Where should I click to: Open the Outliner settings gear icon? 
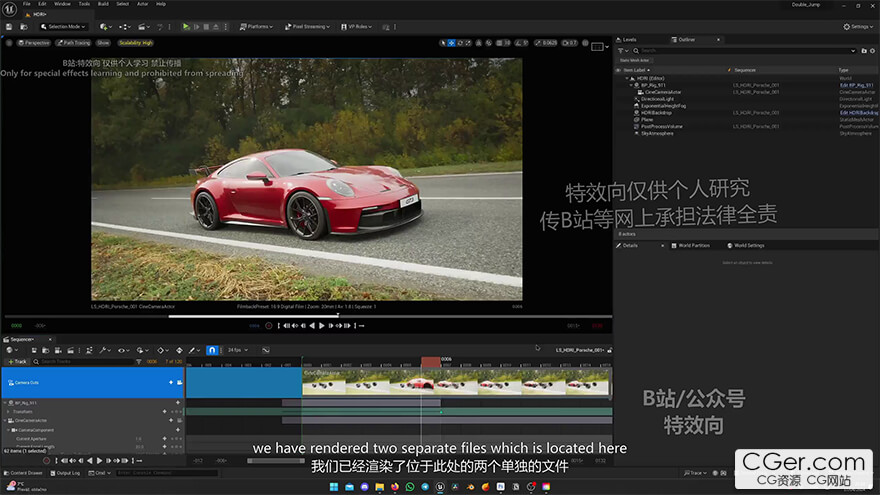873,51
